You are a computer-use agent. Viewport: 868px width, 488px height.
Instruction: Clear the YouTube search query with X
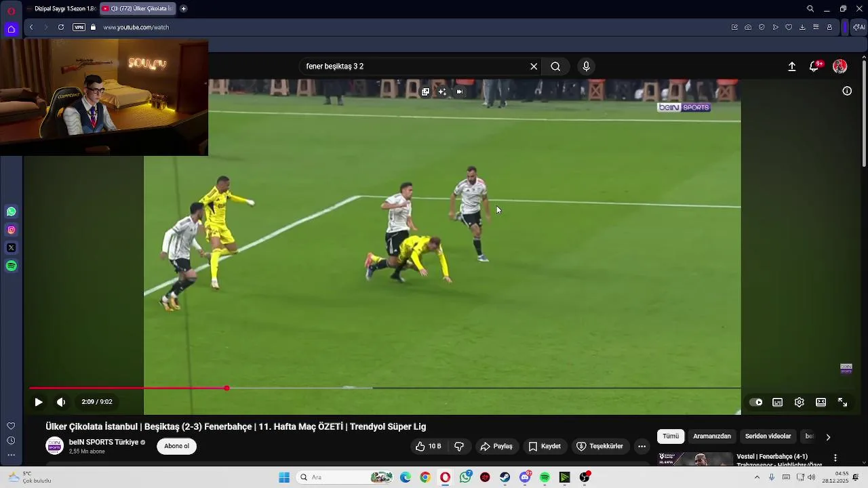(x=534, y=66)
